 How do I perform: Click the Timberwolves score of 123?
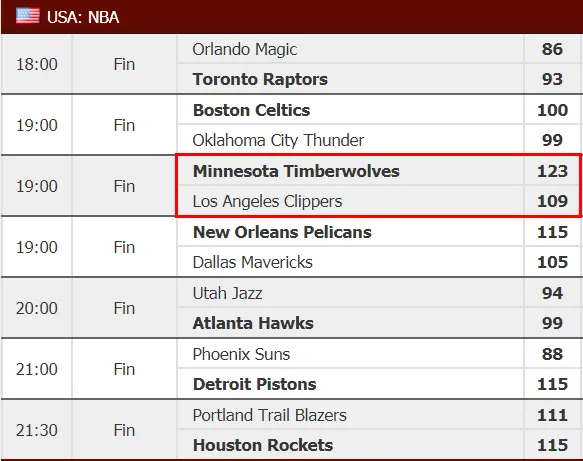click(x=552, y=171)
